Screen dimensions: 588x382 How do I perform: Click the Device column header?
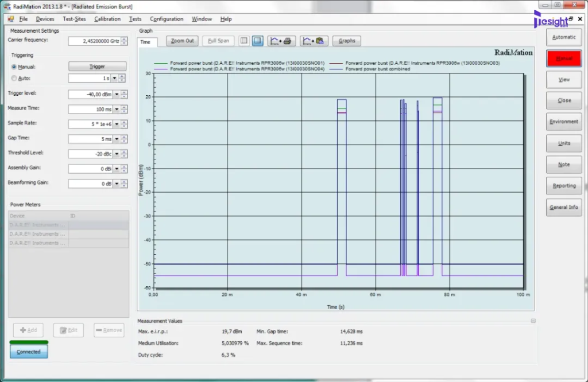[38, 216]
